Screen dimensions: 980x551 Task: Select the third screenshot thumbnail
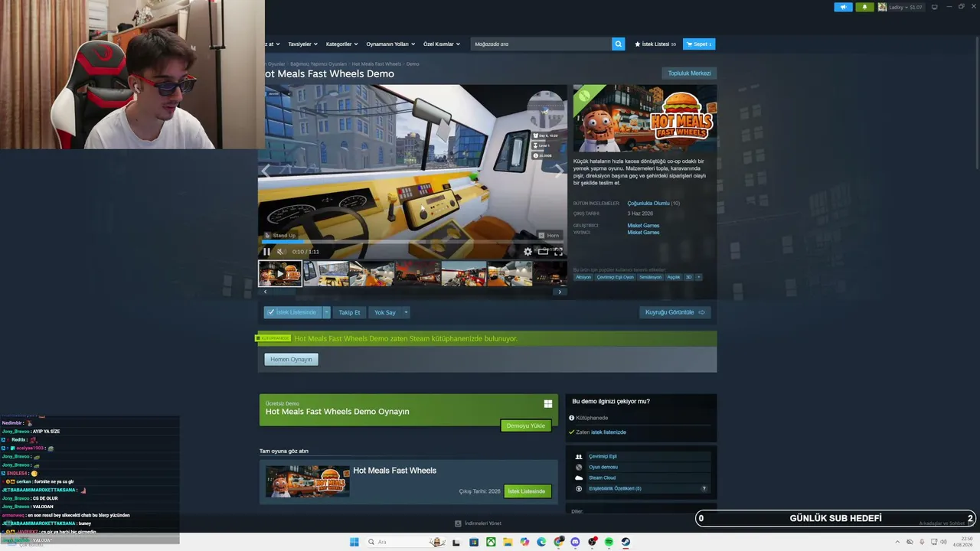point(372,273)
